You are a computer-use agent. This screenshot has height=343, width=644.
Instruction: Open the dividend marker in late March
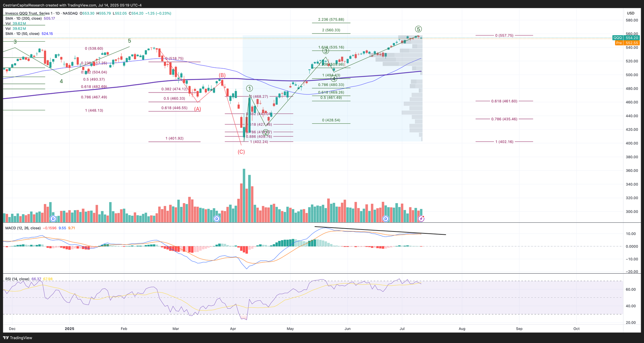click(217, 219)
